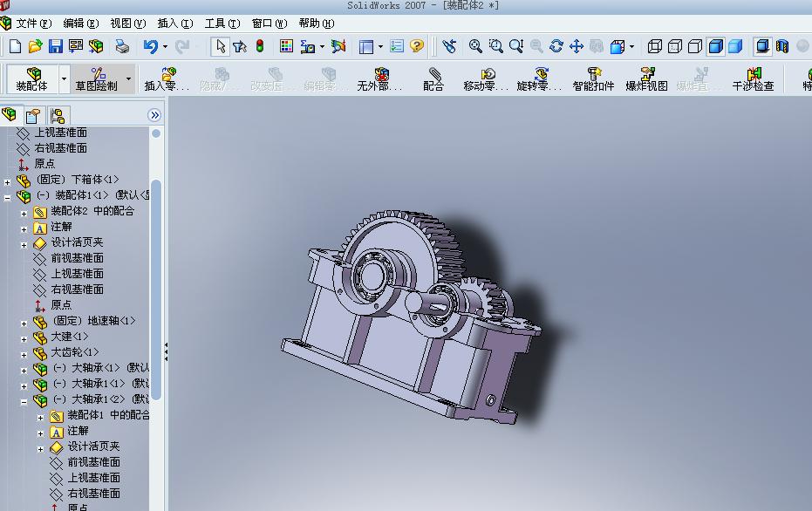812x511 pixels.
Task: Select the Zoom In/Out tool
Action: pyautogui.click(x=515, y=46)
